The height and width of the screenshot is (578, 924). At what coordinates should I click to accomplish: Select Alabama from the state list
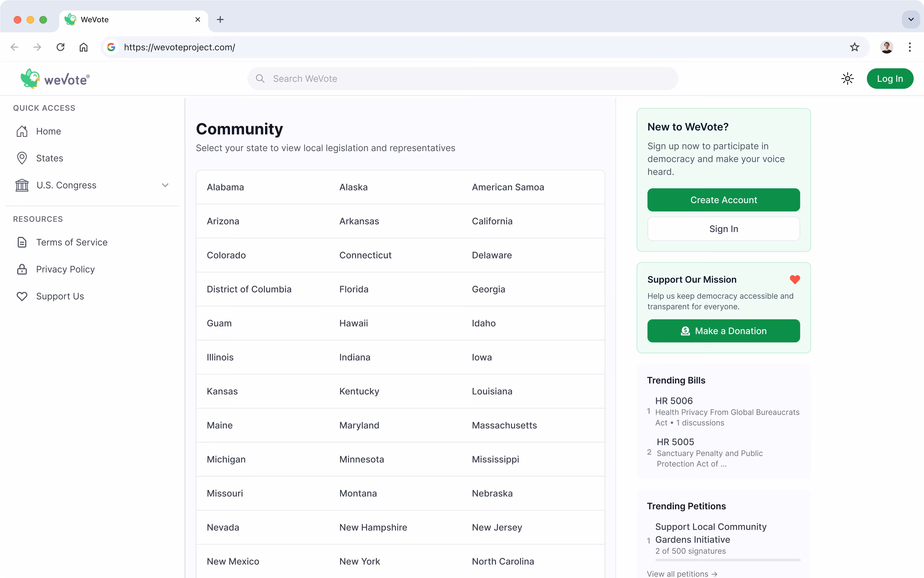click(225, 187)
